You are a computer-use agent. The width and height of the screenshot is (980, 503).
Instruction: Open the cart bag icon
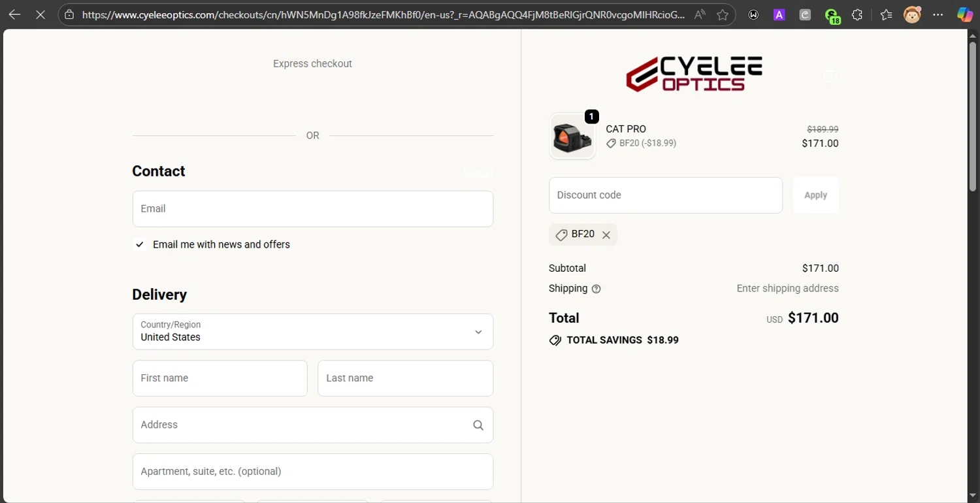tap(830, 74)
